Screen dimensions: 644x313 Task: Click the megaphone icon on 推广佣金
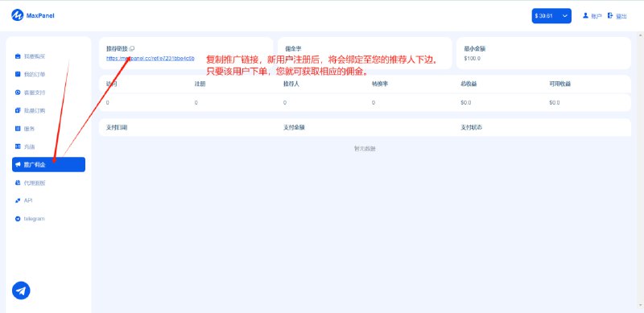pyautogui.click(x=18, y=165)
